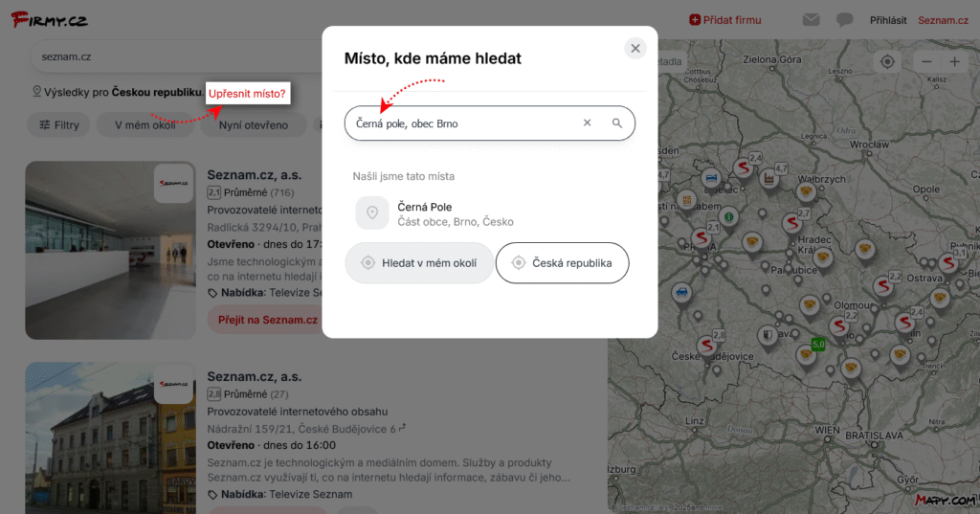
Task: Click the magnifier search icon in the location field
Action: click(x=617, y=123)
